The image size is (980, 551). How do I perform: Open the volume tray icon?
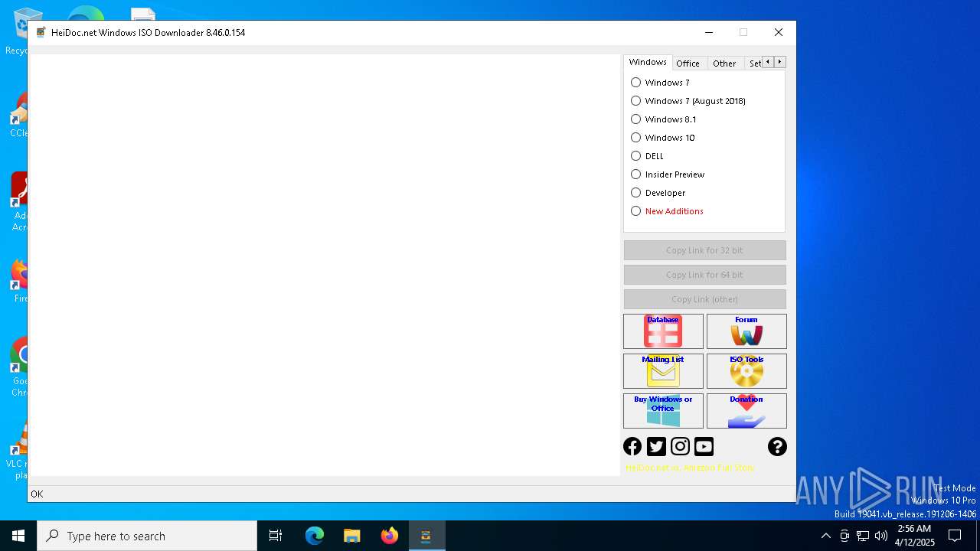[x=881, y=536]
